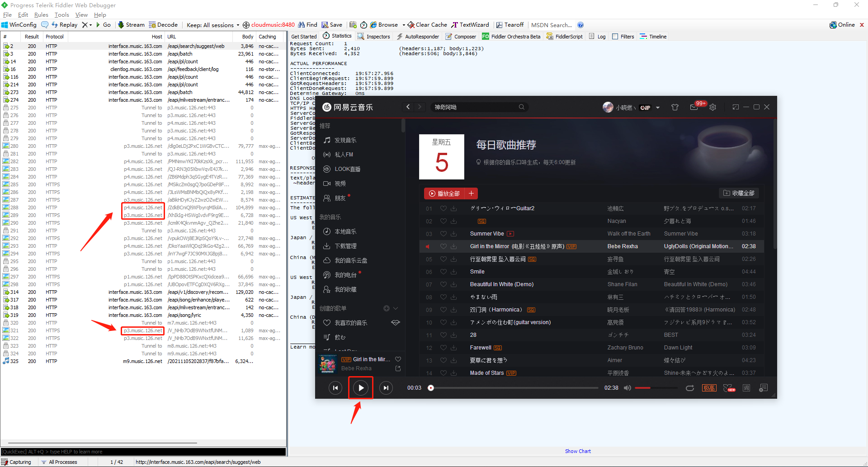Screen dimensions: 868x467
Task: Click the now-playing album cover thumbnail
Action: [327, 364]
